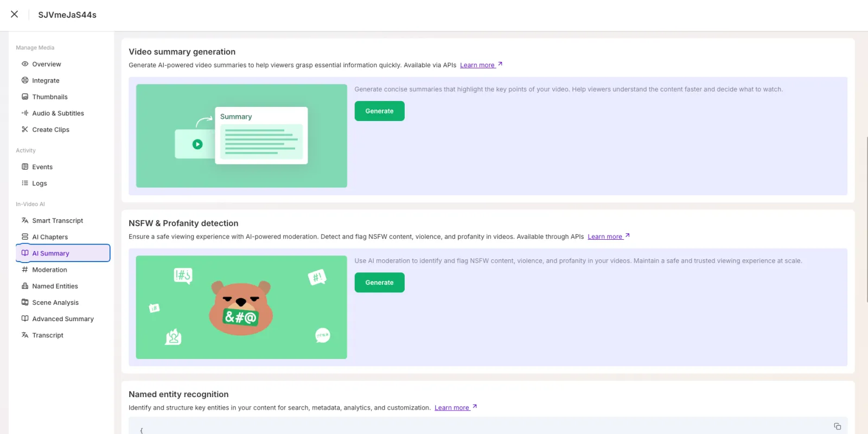Screen dimensions: 868x434
Task: Click the Events list icon
Action: click(25, 167)
